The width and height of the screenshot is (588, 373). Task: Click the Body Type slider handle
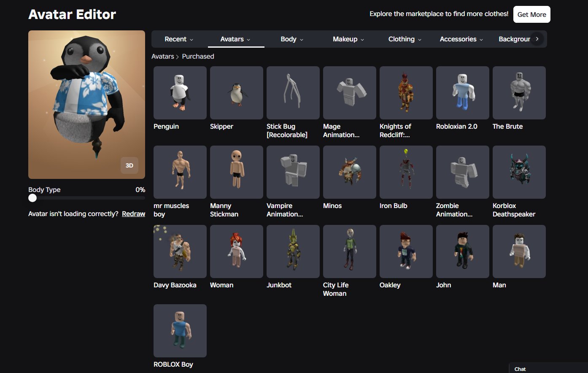(x=32, y=198)
